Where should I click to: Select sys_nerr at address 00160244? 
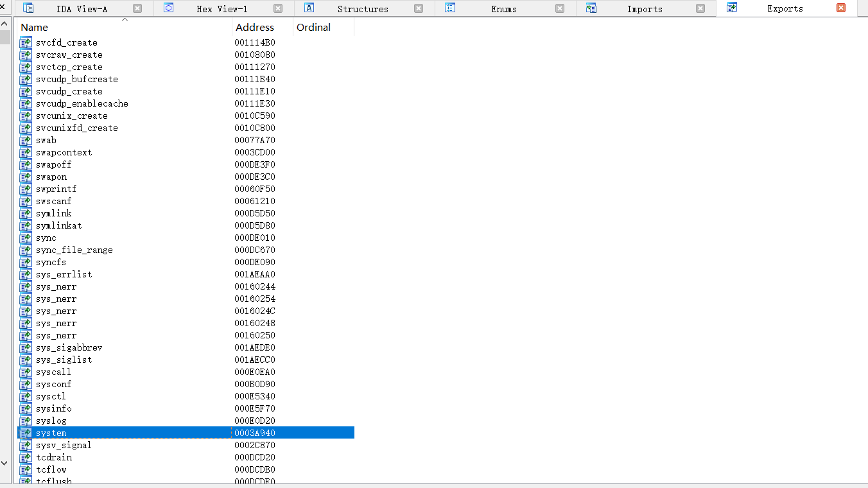pos(186,286)
